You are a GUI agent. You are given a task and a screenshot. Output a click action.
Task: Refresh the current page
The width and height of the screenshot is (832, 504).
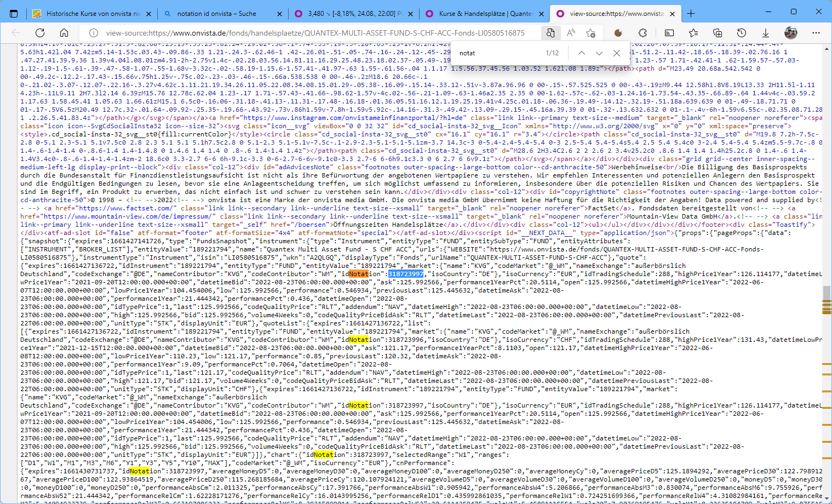coord(40,33)
